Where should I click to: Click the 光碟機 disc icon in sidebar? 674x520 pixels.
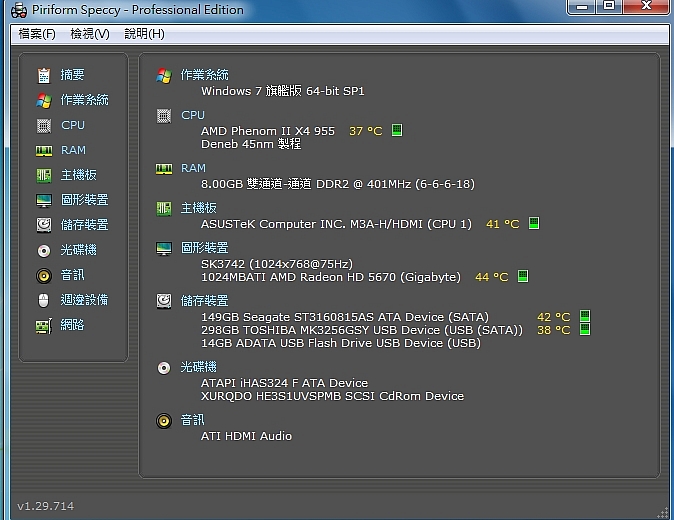point(44,251)
